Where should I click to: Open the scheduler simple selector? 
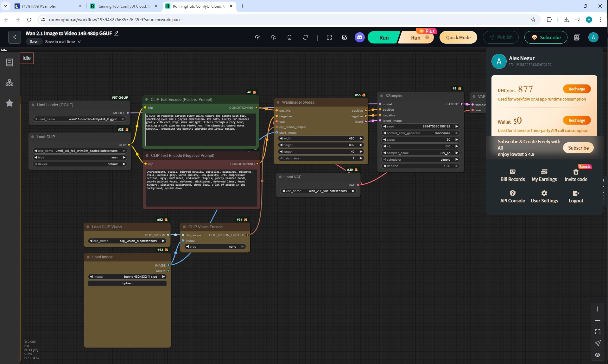[421, 160]
